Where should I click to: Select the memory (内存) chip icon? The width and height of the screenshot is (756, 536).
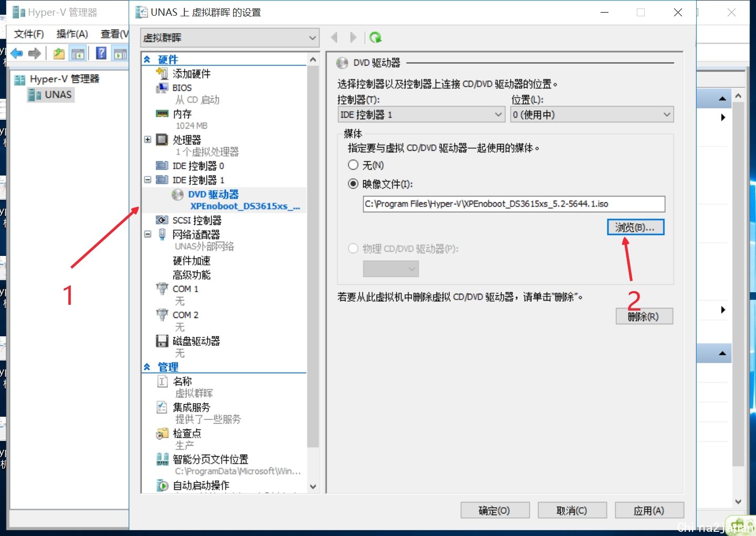162,114
